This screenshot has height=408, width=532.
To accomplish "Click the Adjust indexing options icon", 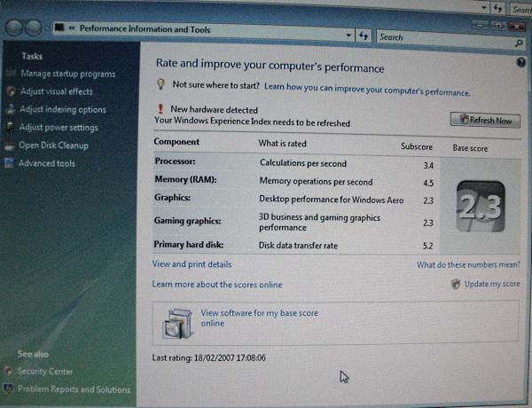I will click(11, 109).
